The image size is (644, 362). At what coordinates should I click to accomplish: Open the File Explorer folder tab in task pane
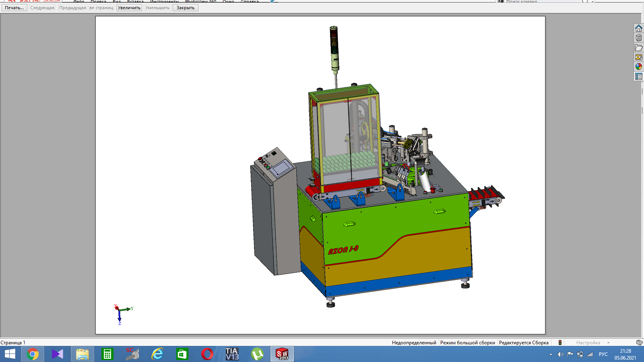tap(638, 47)
